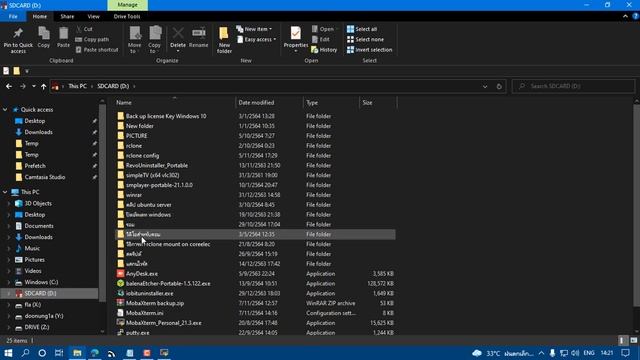The width and height of the screenshot is (640, 360).
Task: Open recent locations dropdown arrow
Action: 33,86
